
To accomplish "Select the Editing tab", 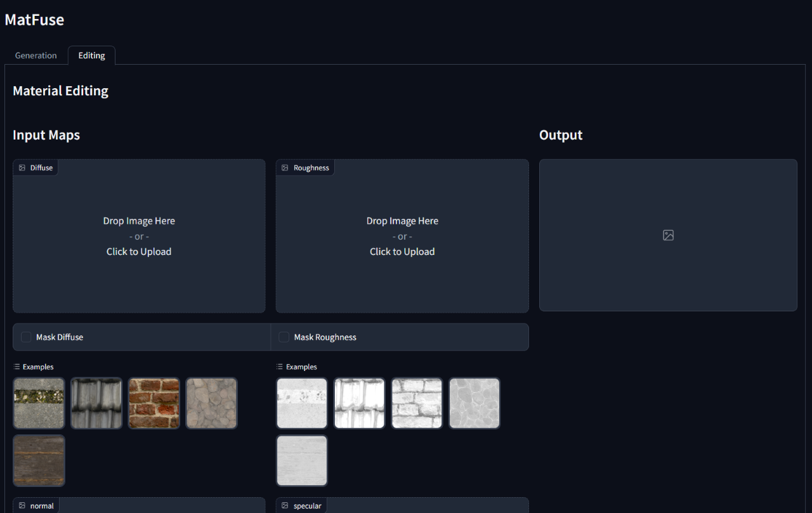I will 91,56.
